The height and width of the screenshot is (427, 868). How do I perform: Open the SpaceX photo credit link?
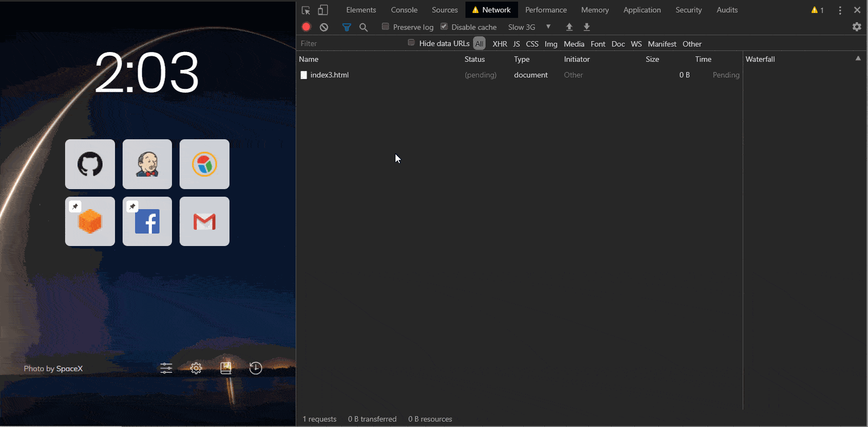69,368
